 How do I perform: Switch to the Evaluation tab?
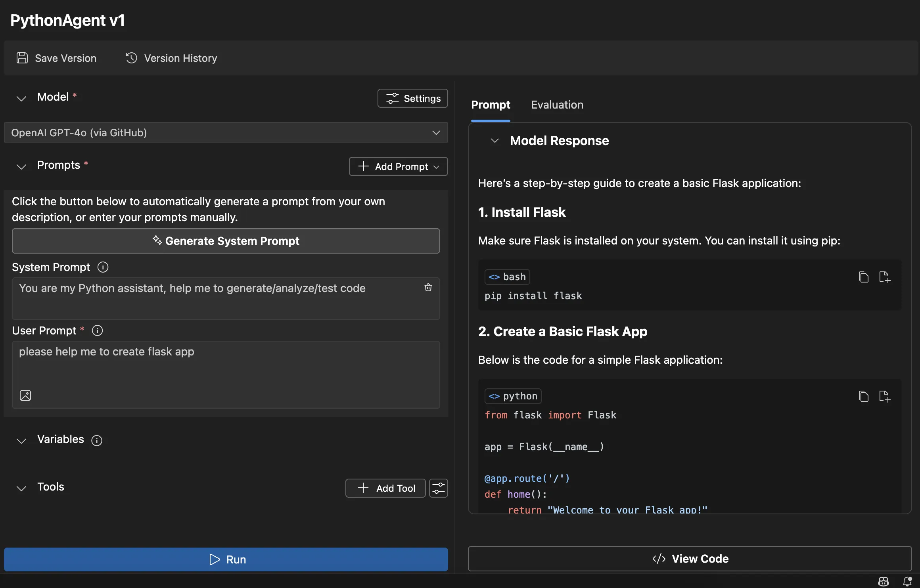(x=557, y=105)
